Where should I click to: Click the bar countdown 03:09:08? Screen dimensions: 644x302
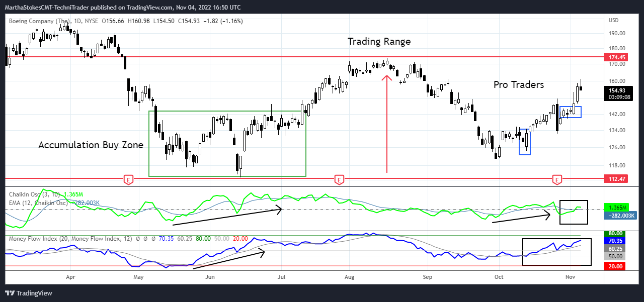[x=619, y=97]
